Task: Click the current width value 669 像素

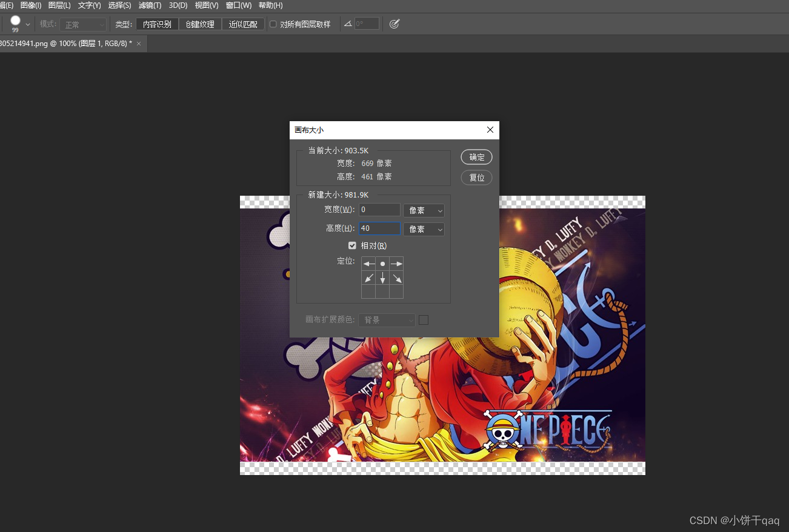Action: tap(376, 164)
